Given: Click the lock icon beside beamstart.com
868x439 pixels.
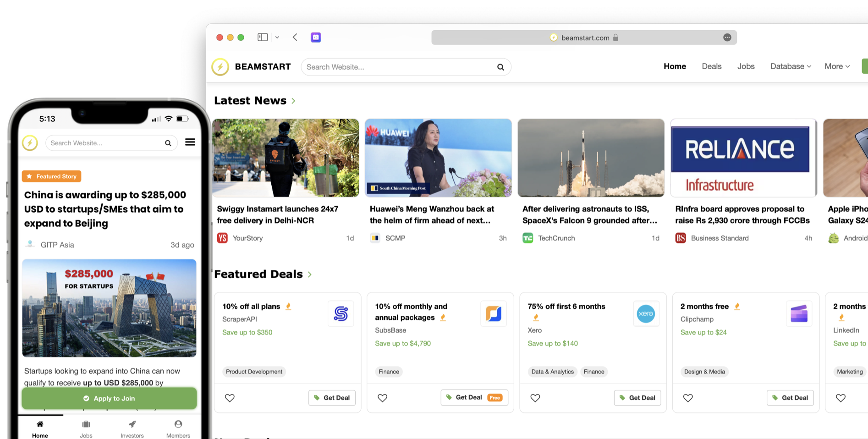Looking at the screenshot, I should (x=615, y=38).
